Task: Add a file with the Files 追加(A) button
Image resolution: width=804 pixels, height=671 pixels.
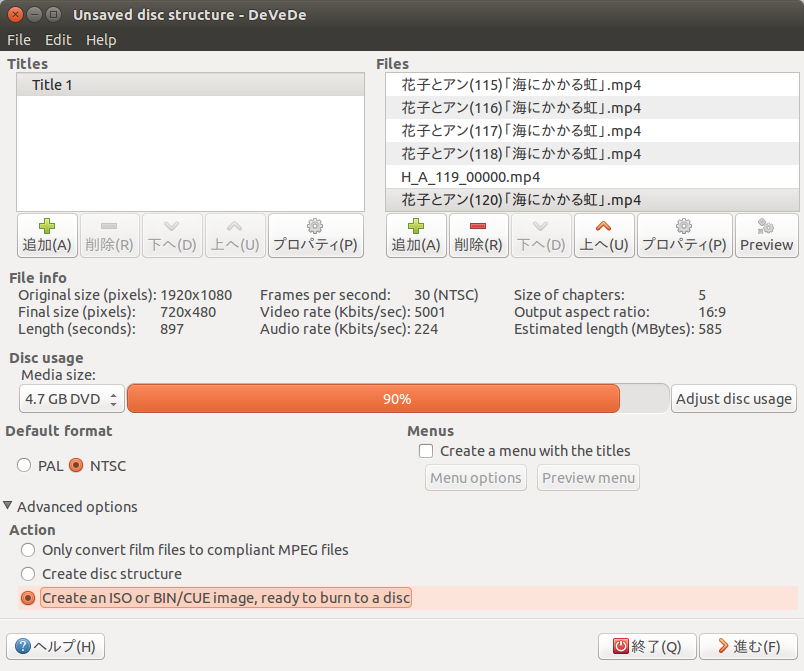Action: (416, 235)
